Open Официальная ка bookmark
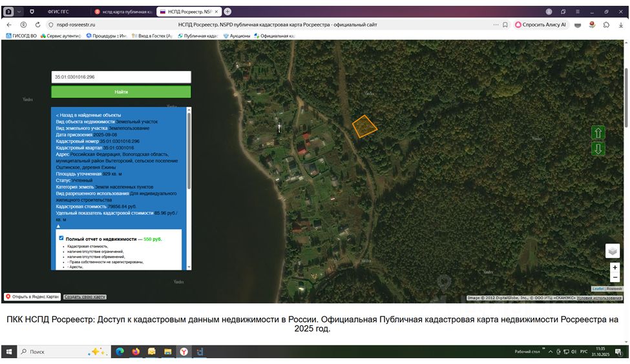The height and width of the screenshot is (364, 630). [275, 35]
